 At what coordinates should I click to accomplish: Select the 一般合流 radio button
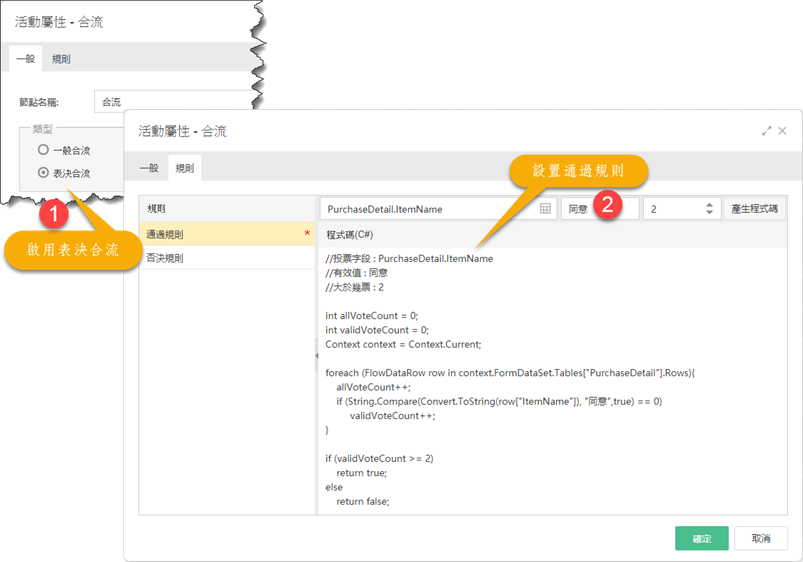tap(43, 150)
